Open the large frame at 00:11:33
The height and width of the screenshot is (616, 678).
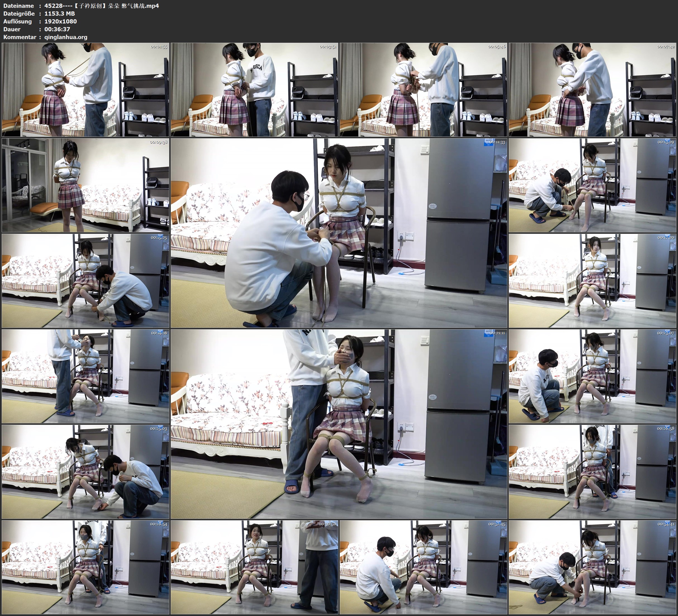pos(339,233)
